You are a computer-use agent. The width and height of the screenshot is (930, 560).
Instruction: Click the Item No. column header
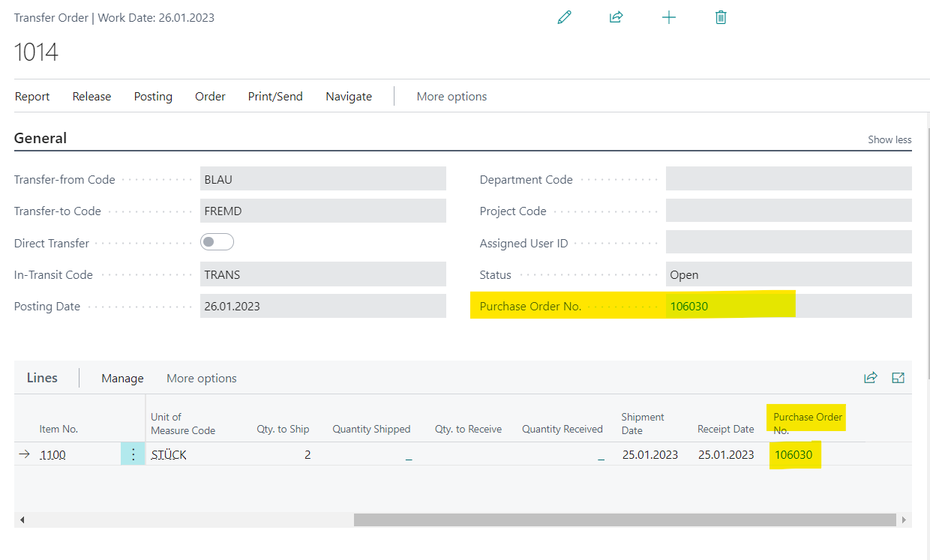click(x=58, y=429)
